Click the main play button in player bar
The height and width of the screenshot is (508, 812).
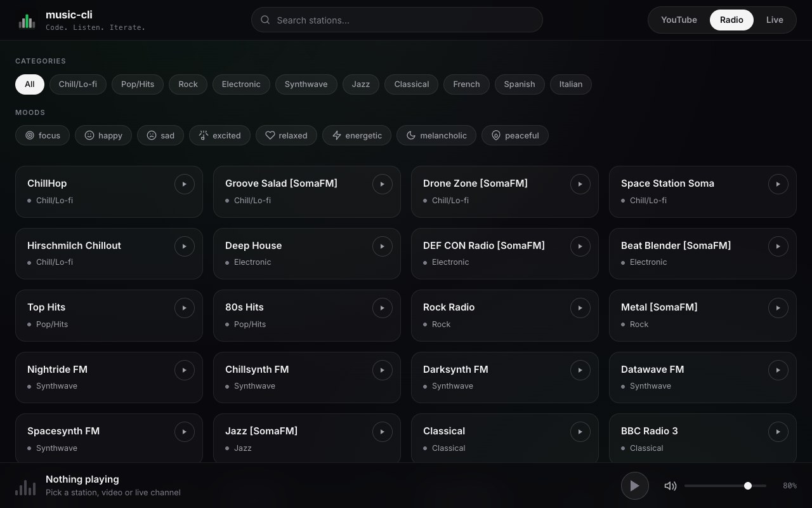click(x=635, y=486)
